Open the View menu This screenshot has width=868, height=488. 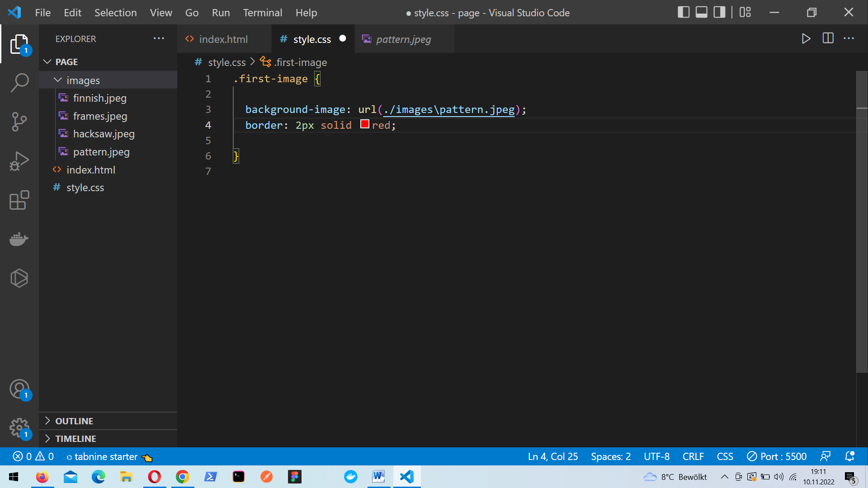tap(161, 13)
